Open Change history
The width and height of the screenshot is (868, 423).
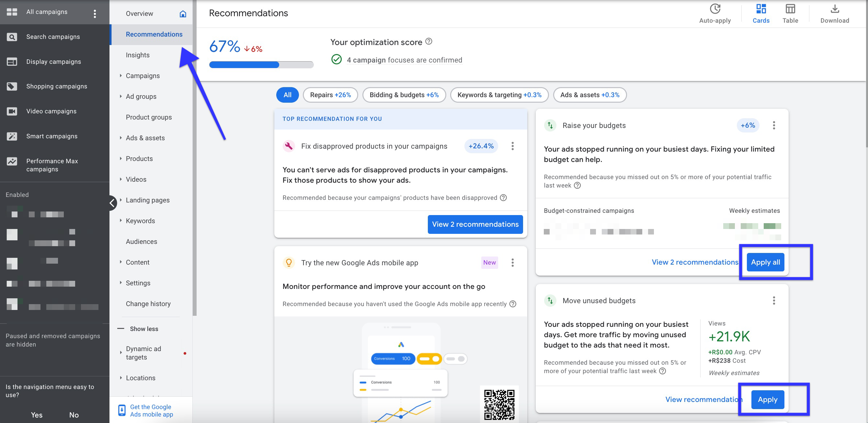point(148,304)
